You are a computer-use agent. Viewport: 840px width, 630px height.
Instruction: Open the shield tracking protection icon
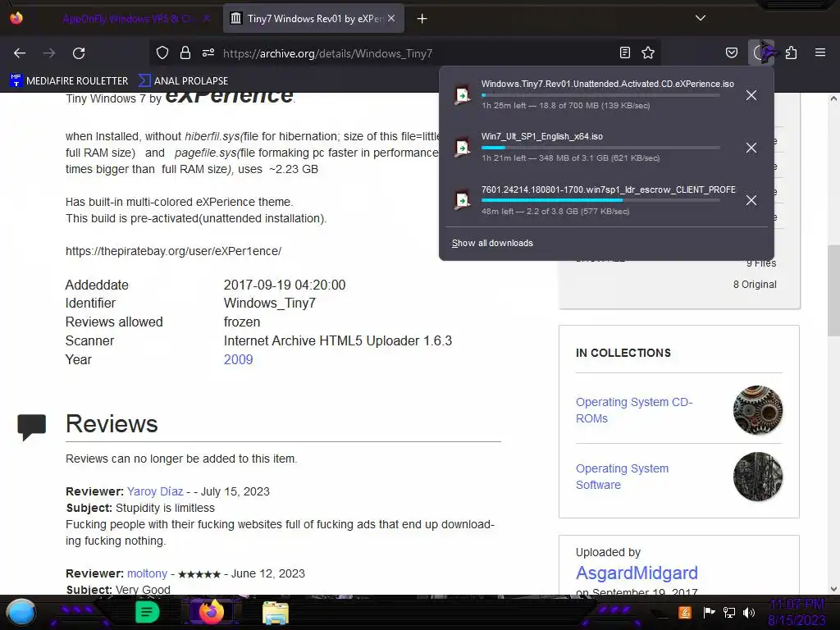click(x=162, y=52)
